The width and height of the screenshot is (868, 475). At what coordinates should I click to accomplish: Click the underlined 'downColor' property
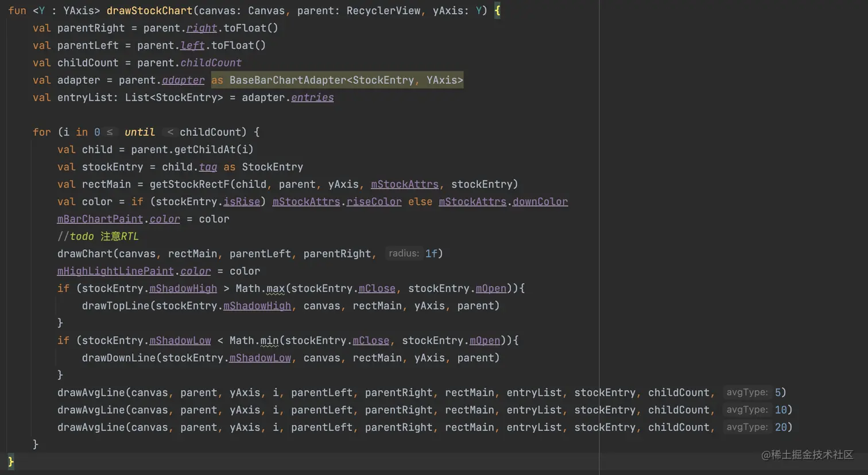point(540,202)
